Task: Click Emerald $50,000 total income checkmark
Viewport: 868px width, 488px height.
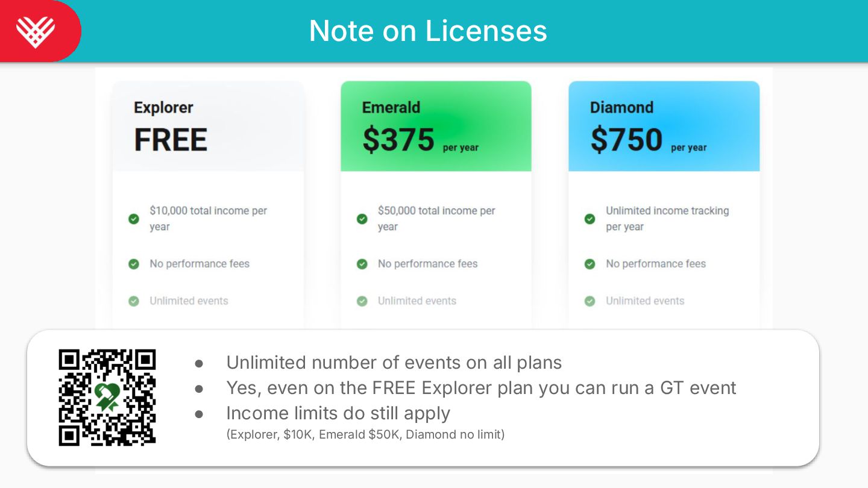Action: point(362,219)
